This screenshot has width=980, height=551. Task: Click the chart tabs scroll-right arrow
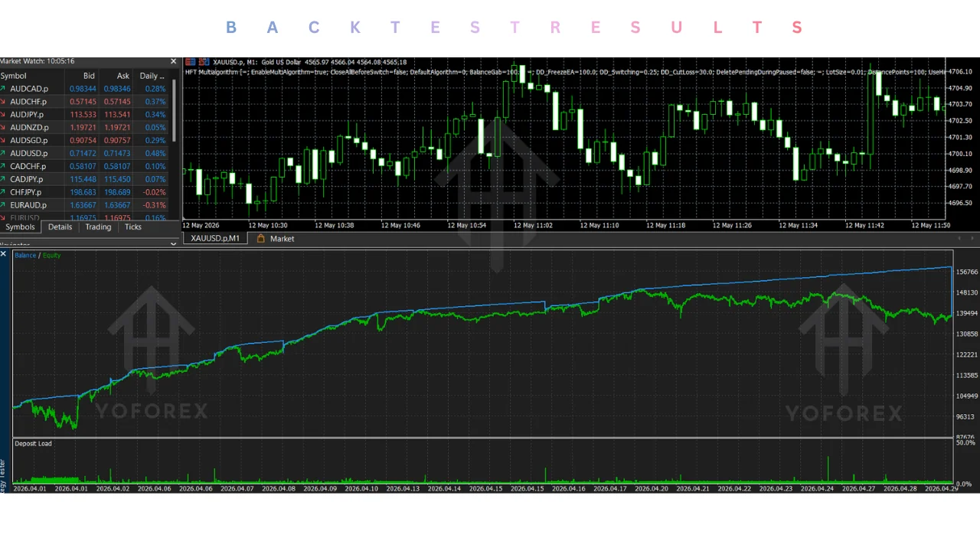[974, 239]
